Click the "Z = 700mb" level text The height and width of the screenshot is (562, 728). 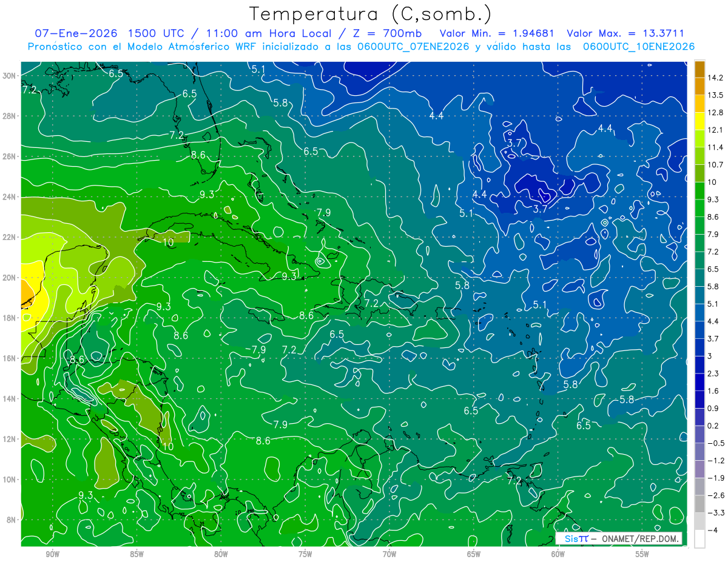[x=387, y=33]
